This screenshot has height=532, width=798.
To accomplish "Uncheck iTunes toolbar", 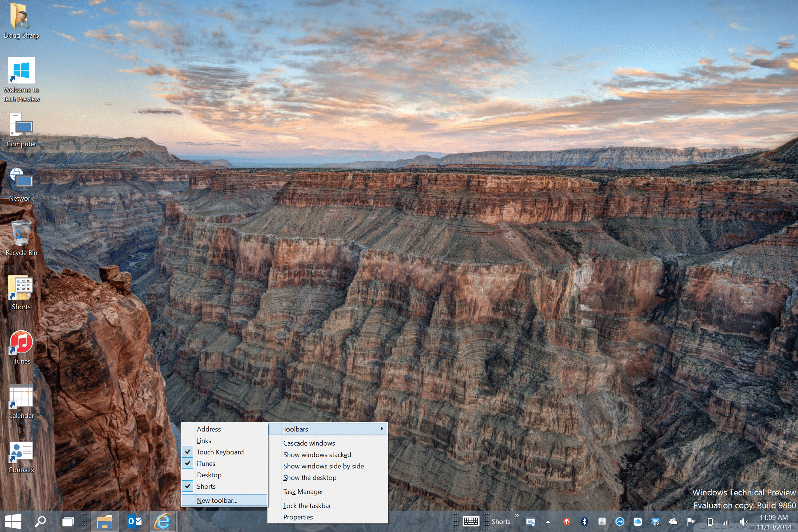I will coord(224,463).
